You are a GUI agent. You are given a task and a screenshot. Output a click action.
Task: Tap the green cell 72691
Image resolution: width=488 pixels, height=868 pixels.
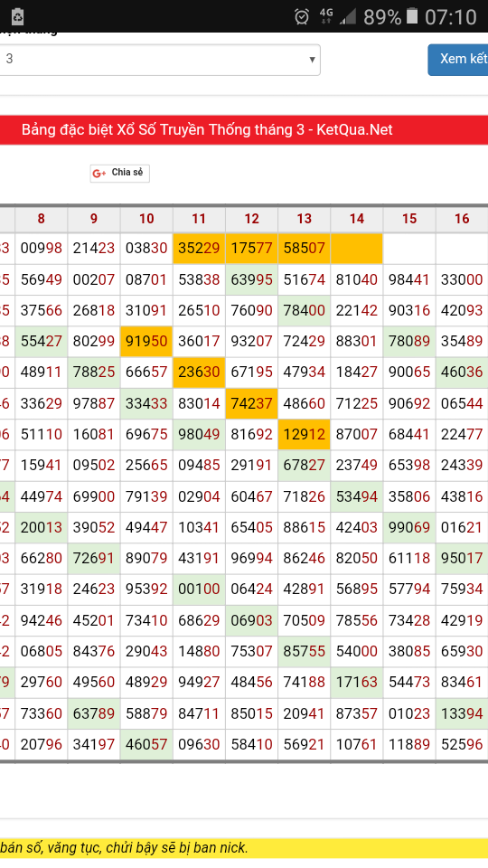pyautogui.click(x=93, y=558)
